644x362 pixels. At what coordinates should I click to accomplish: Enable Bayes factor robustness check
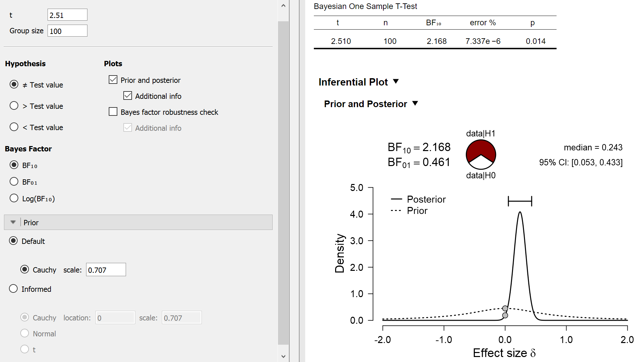click(113, 111)
